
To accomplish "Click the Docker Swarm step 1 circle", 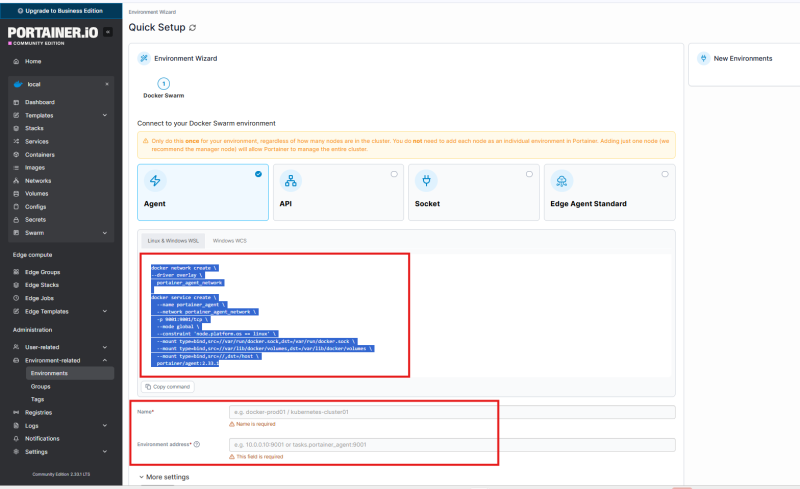I will pyautogui.click(x=164, y=84).
